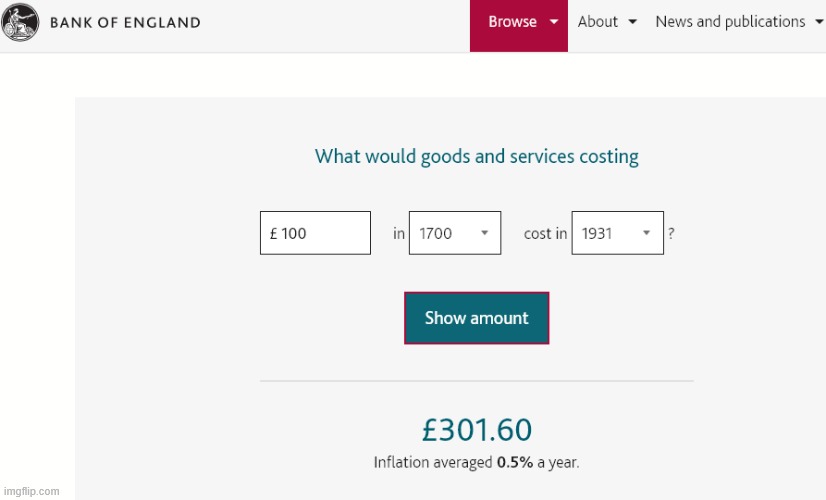Click the arrow beside News and publications
The image size is (826, 500).
[x=819, y=22]
